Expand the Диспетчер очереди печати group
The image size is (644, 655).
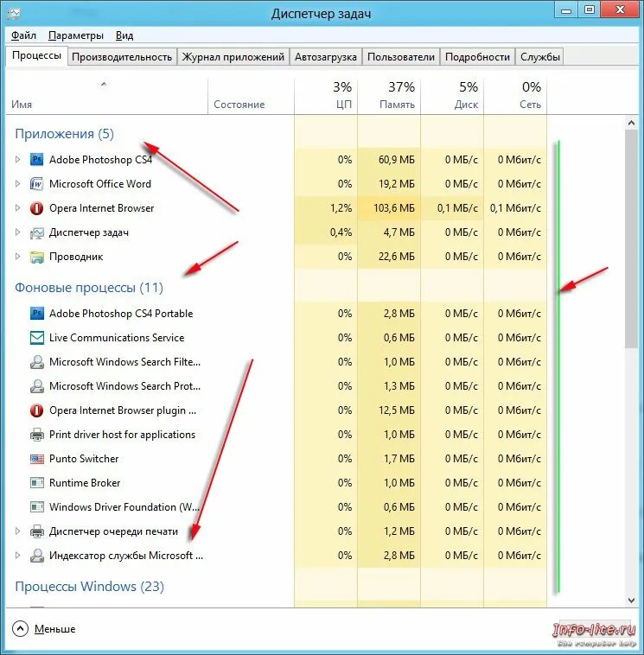point(17,531)
